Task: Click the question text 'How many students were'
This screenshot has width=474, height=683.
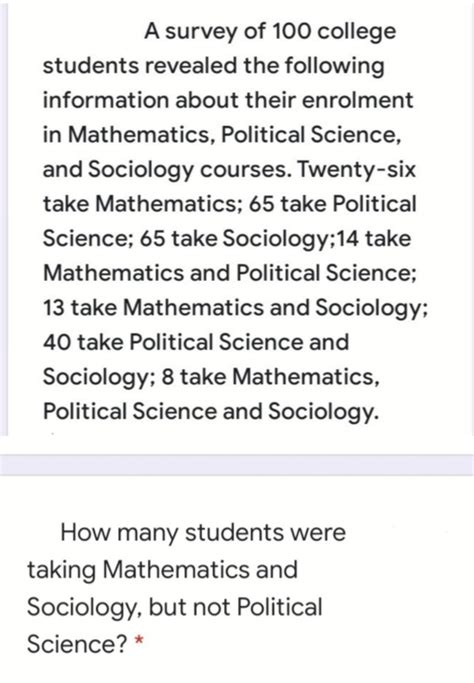Action: (x=203, y=533)
